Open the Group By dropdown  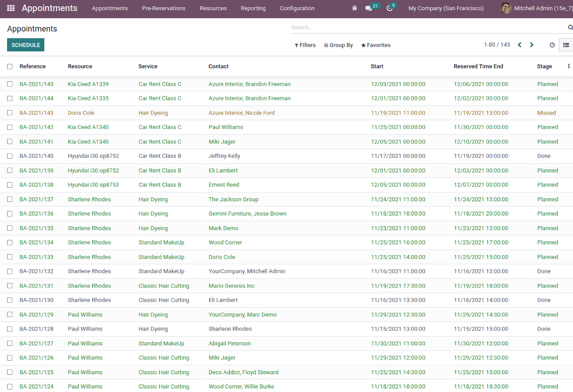point(338,45)
